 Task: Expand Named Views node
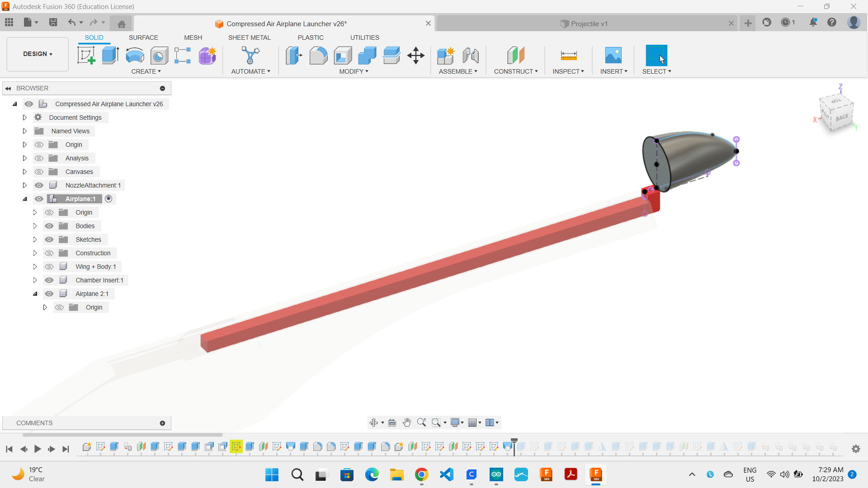25,131
